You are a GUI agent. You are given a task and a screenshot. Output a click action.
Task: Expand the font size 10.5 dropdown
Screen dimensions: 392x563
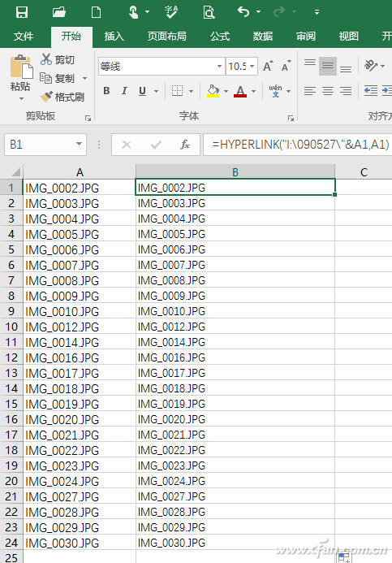pos(252,67)
